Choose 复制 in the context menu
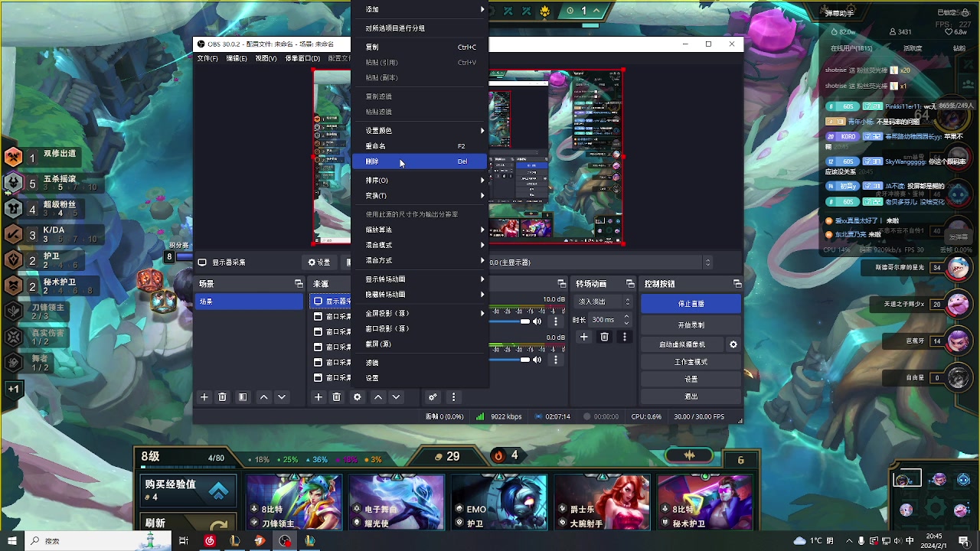The image size is (980, 551). (x=420, y=47)
